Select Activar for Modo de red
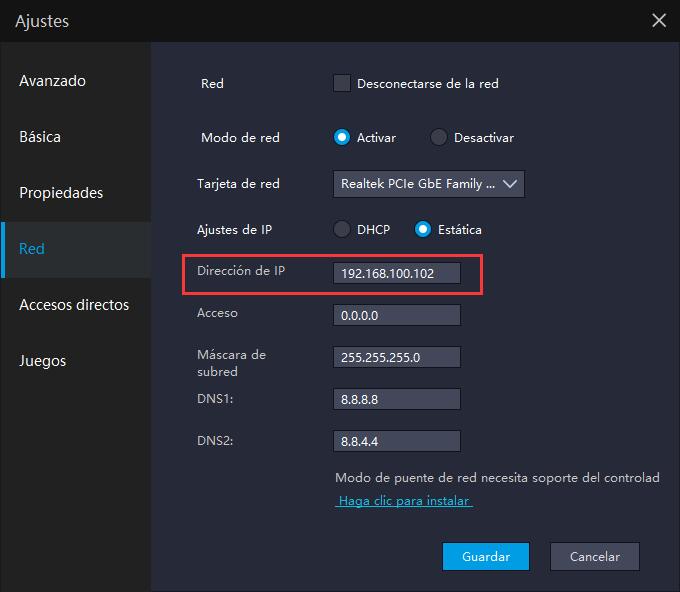This screenshot has height=592, width=680. [342, 138]
